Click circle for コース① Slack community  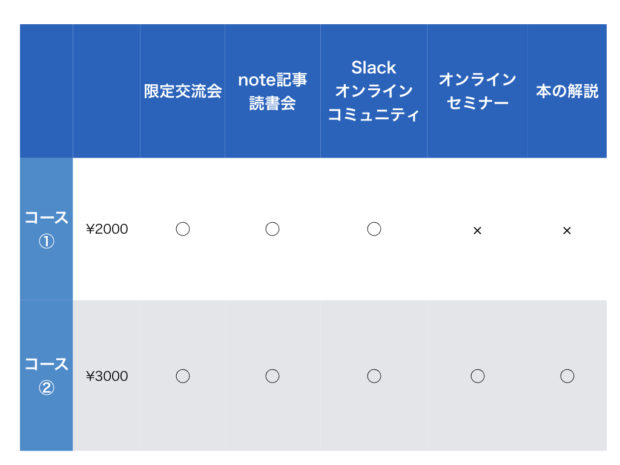point(374,229)
